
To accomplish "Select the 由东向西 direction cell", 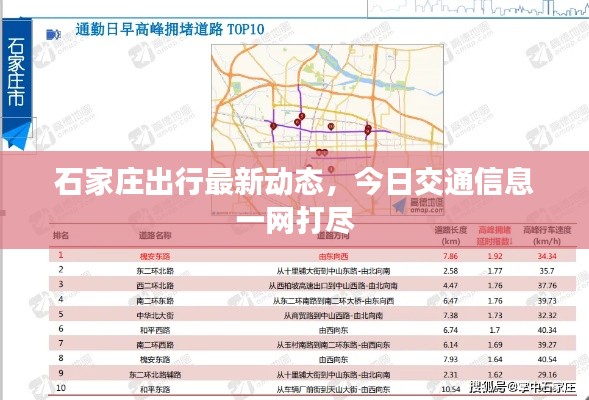I will tap(333, 257).
